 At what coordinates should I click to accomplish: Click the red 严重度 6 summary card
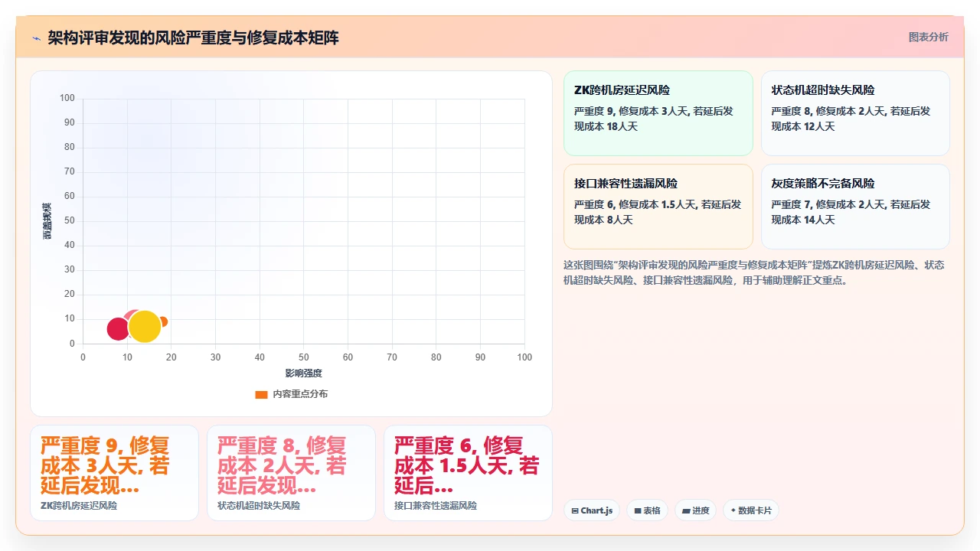pyautogui.click(x=468, y=473)
